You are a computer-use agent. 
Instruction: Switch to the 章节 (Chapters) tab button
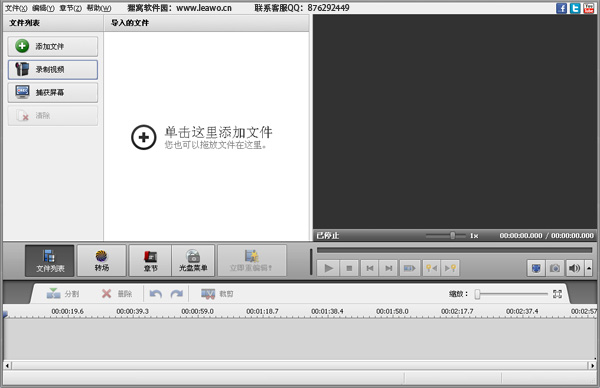coord(150,261)
